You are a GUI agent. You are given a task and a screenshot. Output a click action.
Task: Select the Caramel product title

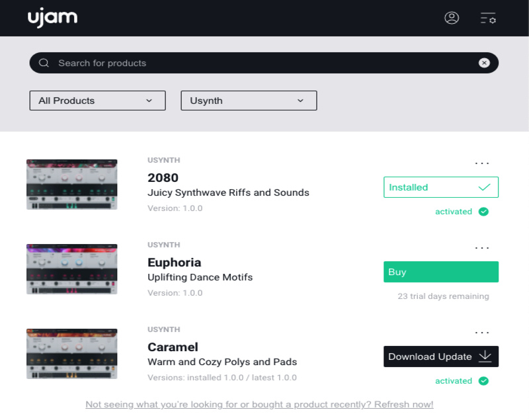click(x=173, y=347)
